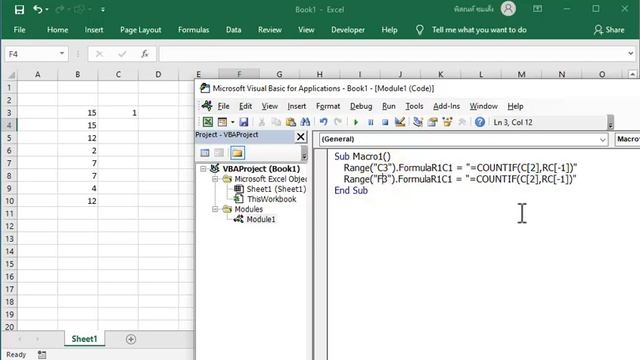Open the Excel File tab
This screenshot has width=640, height=360.
19,30
